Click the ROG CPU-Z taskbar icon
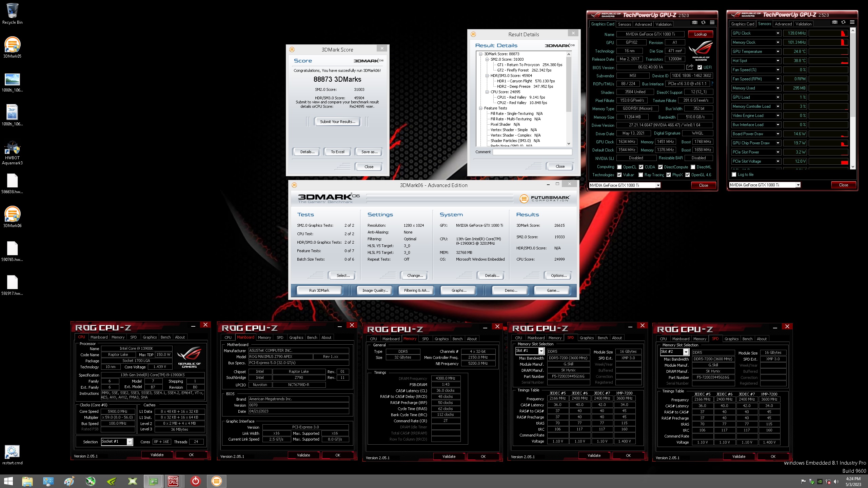Image resolution: width=868 pixels, height=488 pixels. (173, 481)
